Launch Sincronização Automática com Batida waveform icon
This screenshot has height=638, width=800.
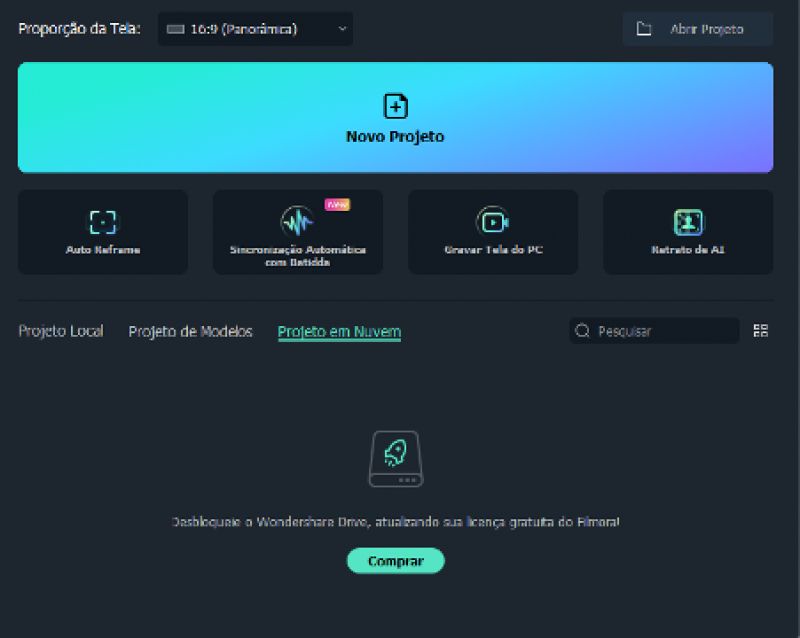click(x=297, y=222)
